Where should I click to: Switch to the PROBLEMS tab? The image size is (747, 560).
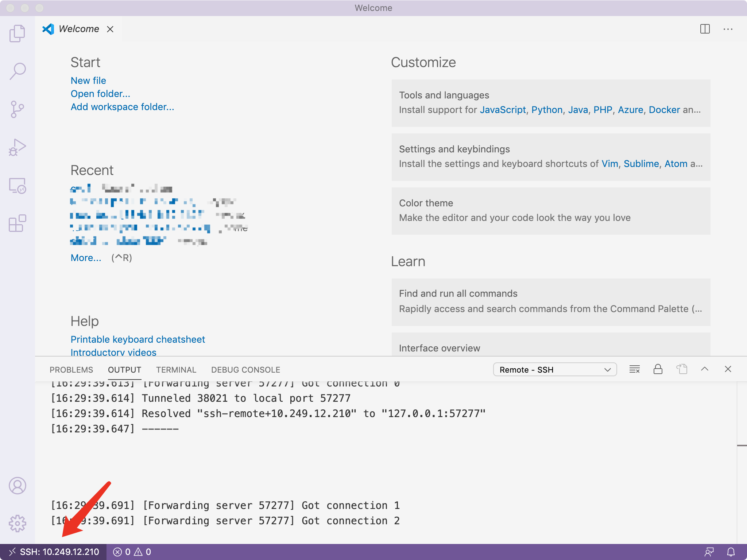click(x=71, y=370)
